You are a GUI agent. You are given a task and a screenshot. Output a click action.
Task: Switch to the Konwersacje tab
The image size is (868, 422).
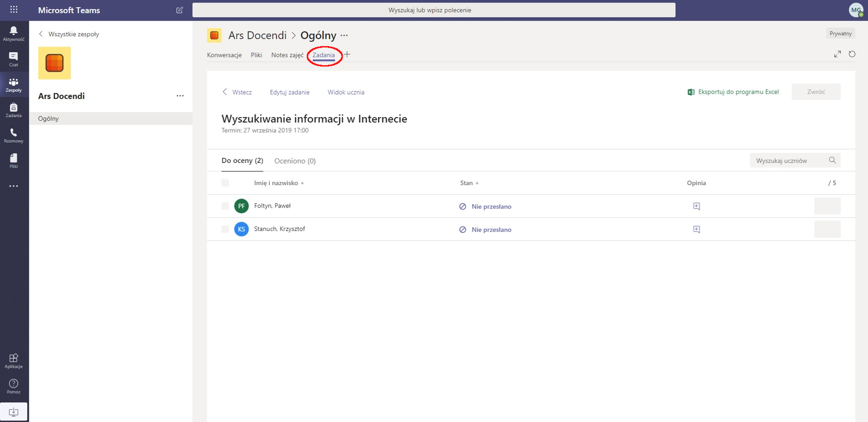(224, 55)
